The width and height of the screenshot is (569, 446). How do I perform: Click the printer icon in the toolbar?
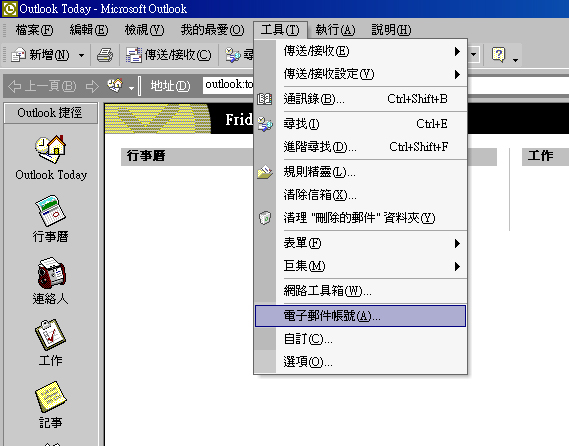pyautogui.click(x=105, y=55)
